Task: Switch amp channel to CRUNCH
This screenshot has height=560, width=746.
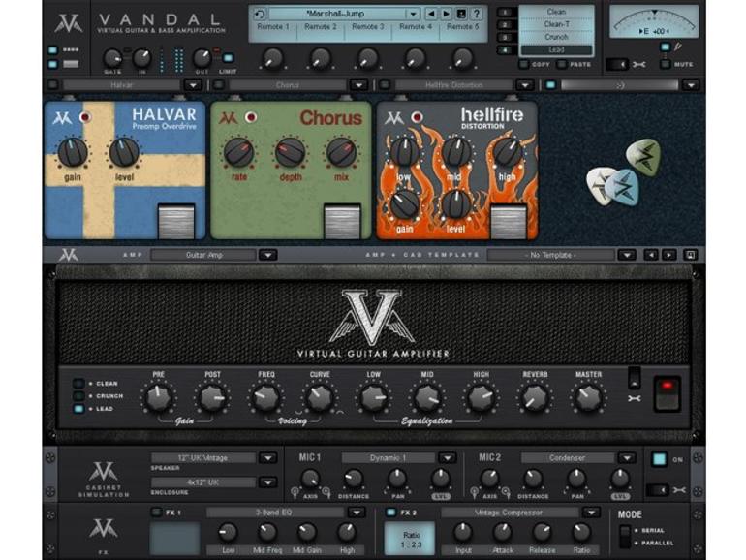Action: tap(78, 396)
